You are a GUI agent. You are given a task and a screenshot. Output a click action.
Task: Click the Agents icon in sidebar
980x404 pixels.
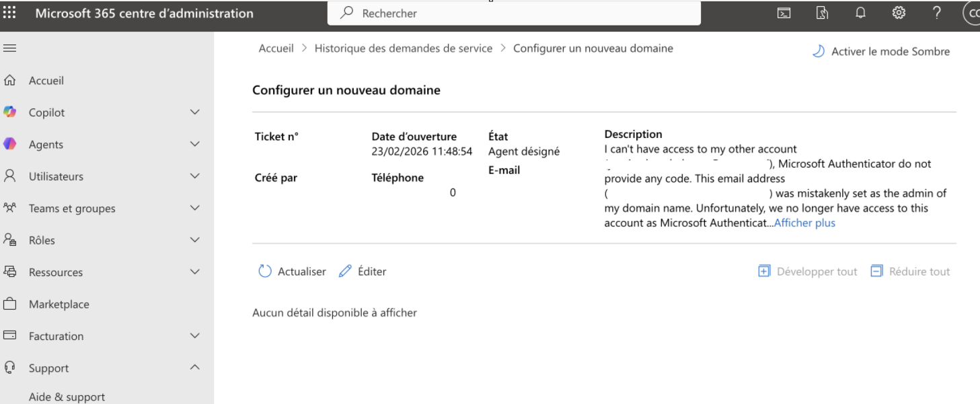coord(10,144)
